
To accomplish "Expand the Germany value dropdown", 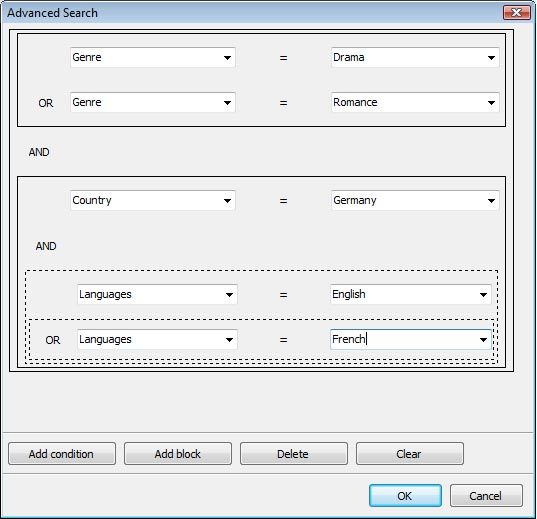I will 491,200.
